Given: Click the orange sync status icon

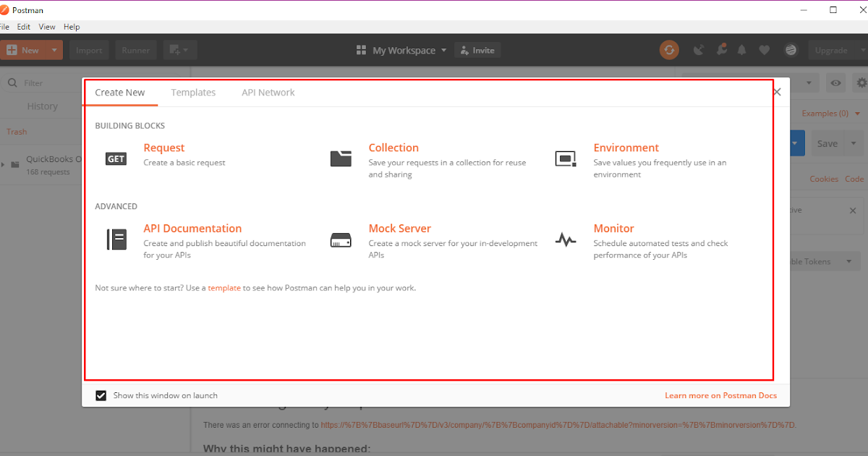Looking at the screenshot, I should pos(668,50).
